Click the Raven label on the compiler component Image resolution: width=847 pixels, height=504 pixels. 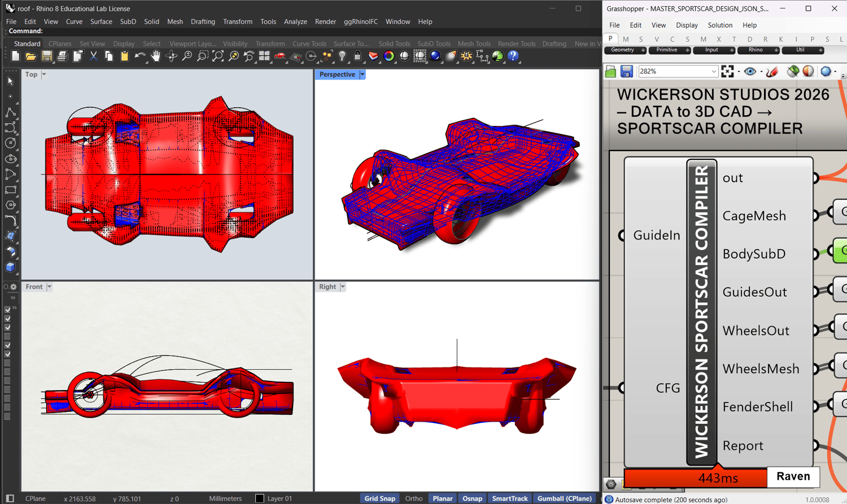pos(793,476)
